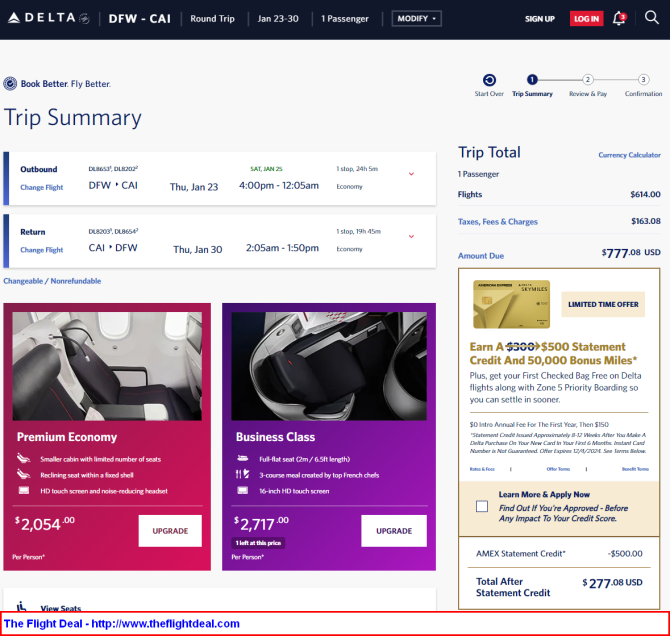
Task: Open the MODIFY dropdown
Action: [x=417, y=18]
